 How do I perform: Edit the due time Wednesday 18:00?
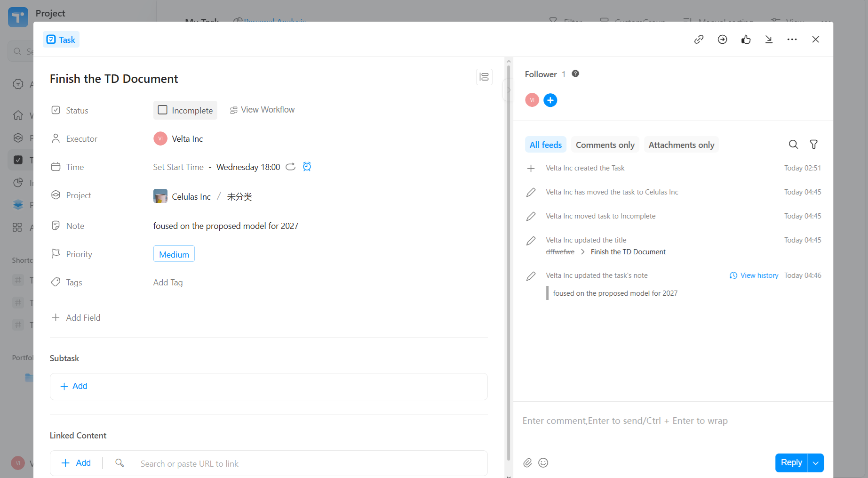pos(248,167)
